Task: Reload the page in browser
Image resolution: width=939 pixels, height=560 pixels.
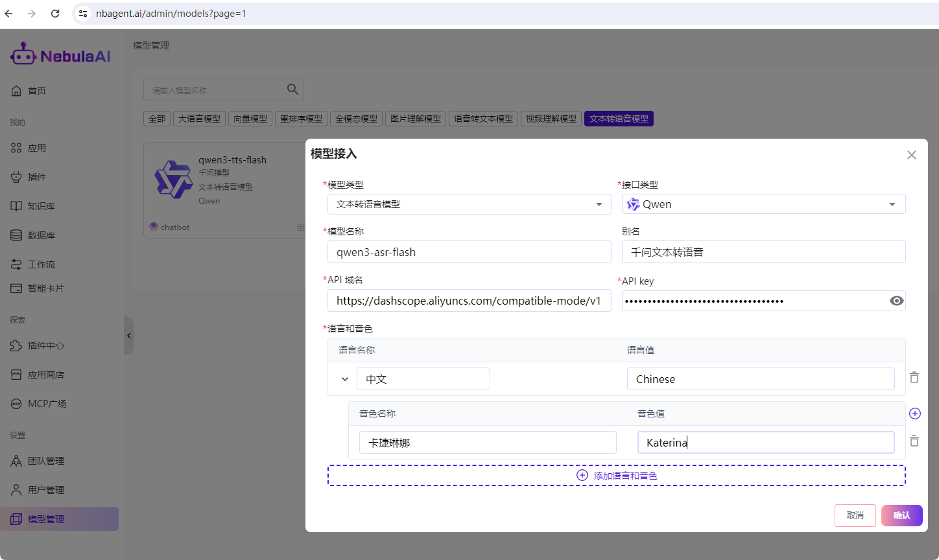Action: tap(55, 13)
